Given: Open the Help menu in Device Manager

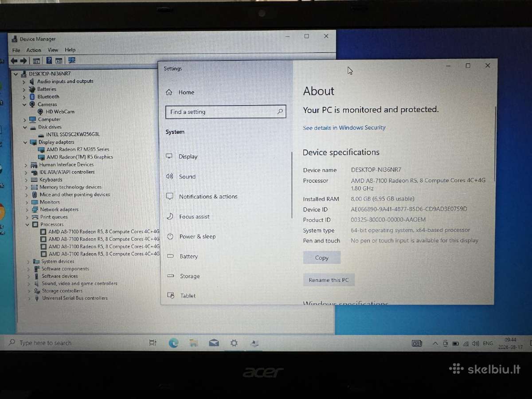Looking at the screenshot, I should (x=70, y=50).
